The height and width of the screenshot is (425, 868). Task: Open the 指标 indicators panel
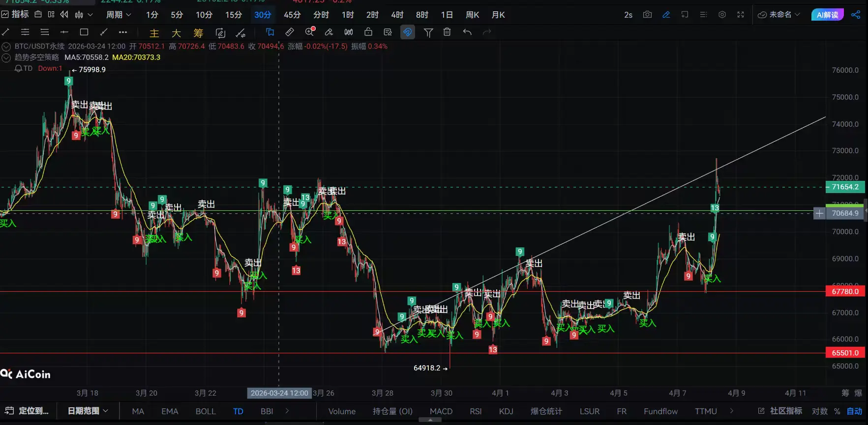(15, 15)
